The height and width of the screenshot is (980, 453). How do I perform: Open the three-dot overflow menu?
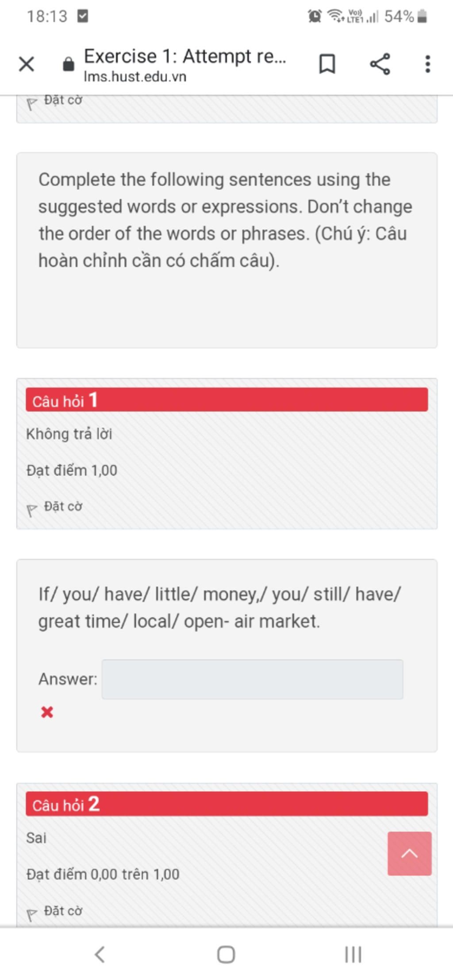(427, 64)
